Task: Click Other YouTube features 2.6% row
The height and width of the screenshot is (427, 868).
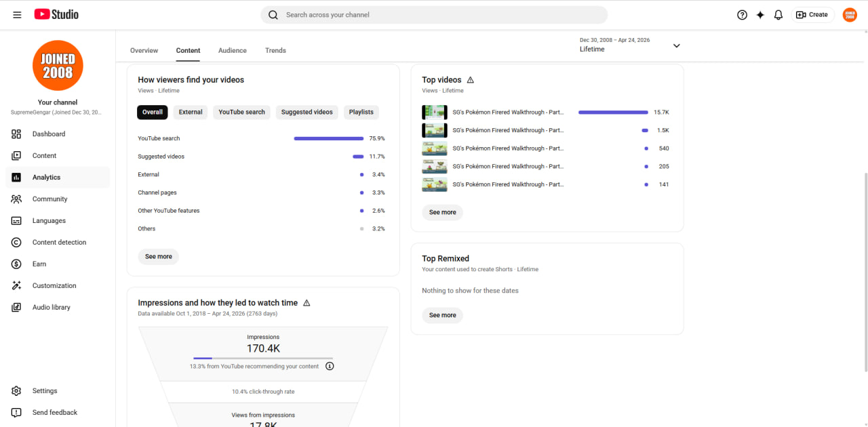Action: pyautogui.click(x=262, y=211)
